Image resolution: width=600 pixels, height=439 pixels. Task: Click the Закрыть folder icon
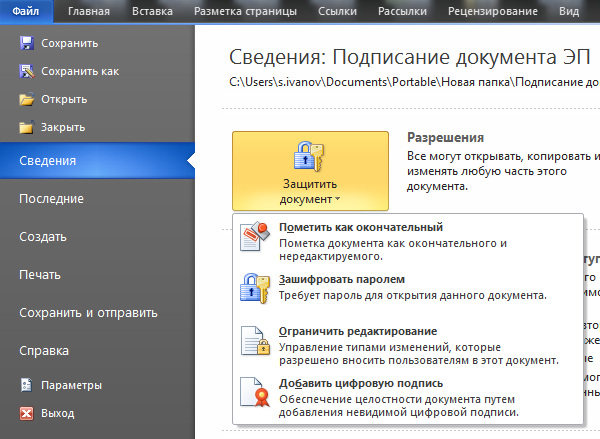pyautogui.click(x=26, y=127)
